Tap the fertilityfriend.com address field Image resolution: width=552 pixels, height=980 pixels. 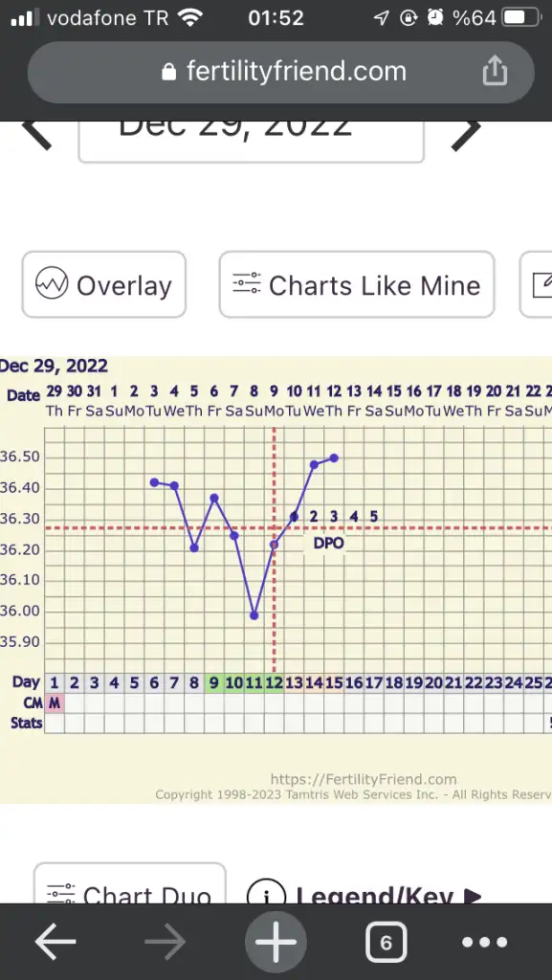click(x=281, y=73)
